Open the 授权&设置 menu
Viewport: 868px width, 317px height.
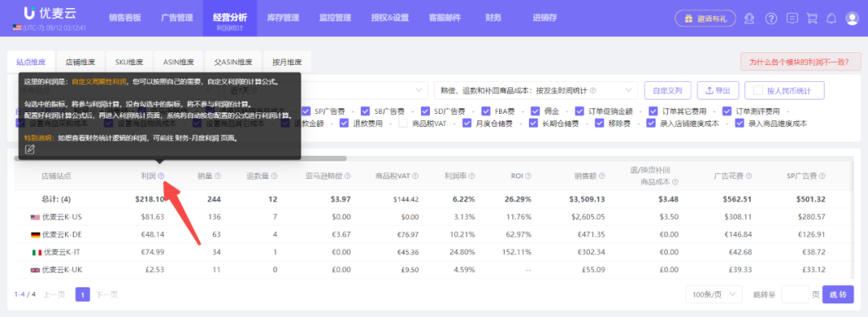tap(390, 18)
